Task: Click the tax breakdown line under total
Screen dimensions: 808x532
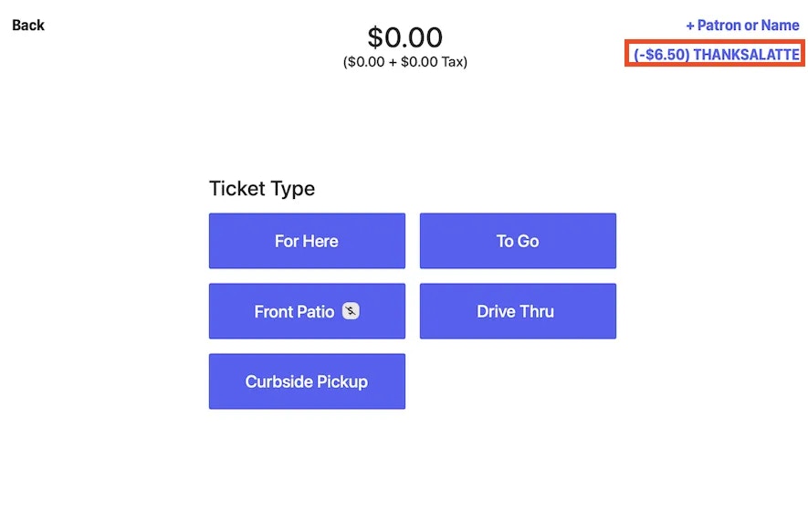Action: [x=405, y=62]
